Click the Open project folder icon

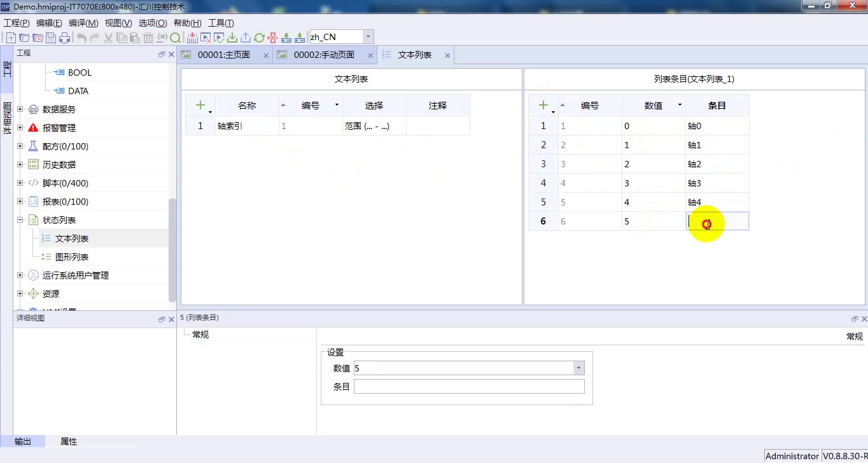pos(24,38)
